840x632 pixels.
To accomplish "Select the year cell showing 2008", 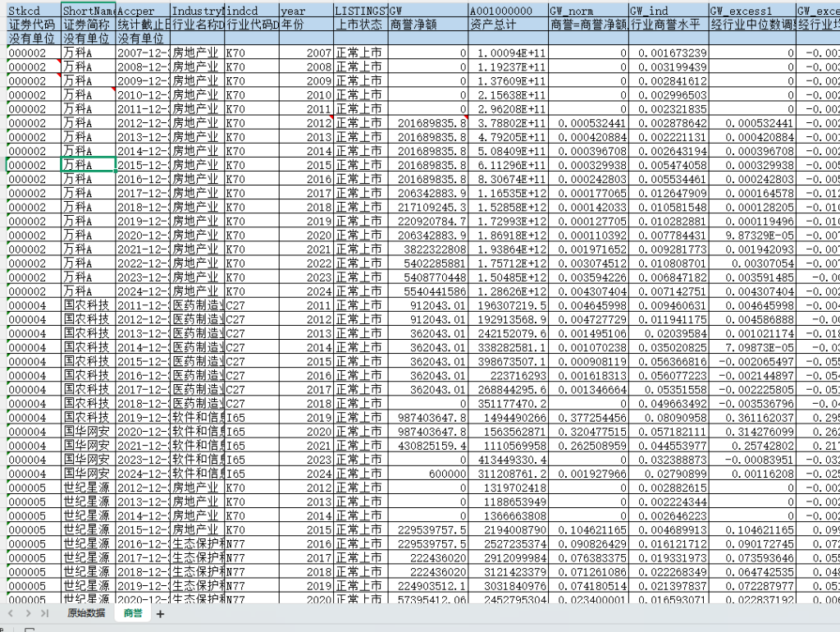I will [307, 66].
